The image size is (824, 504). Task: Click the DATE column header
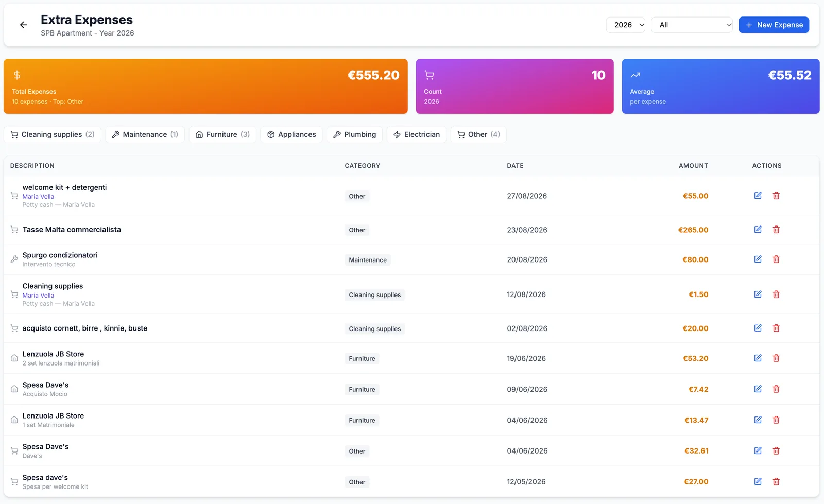point(515,166)
